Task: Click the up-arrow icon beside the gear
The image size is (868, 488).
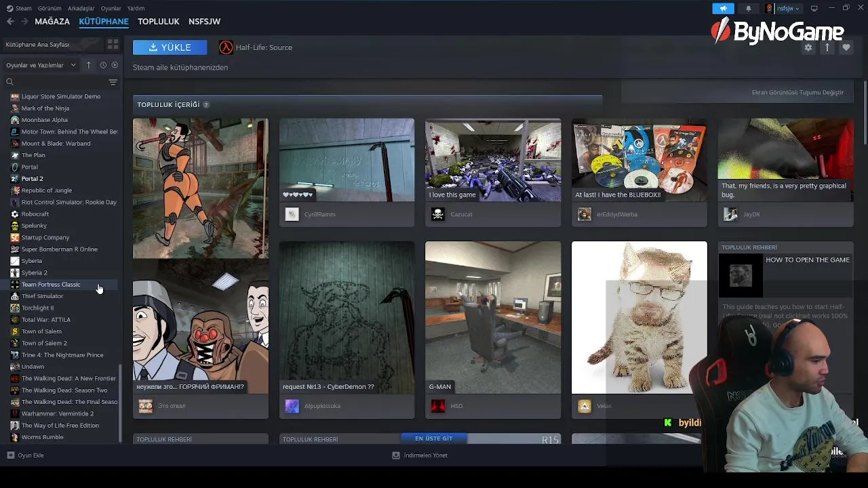Action: (827, 47)
